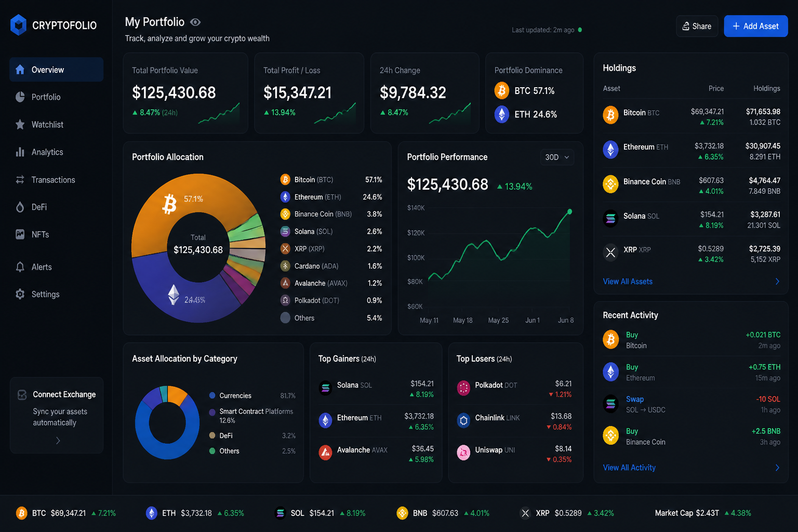Open the 30D time range dropdown
The height and width of the screenshot is (532, 798).
pyautogui.click(x=557, y=157)
